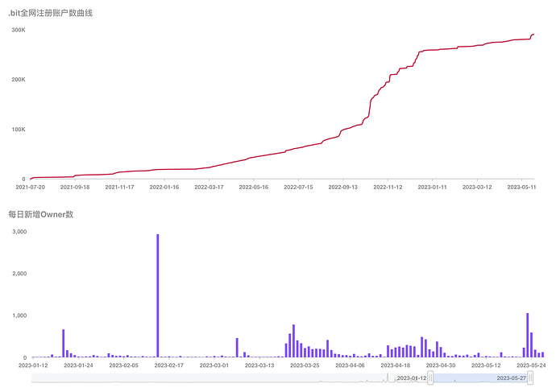Click the 2023-05-11 x-axis label

coord(521,187)
